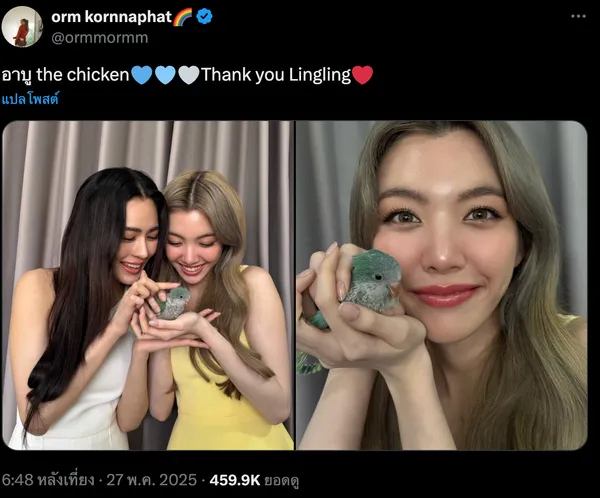600x498 pixels.
Task: Open right close-up selfie photo
Action: pyautogui.click(x=442, y=285)
